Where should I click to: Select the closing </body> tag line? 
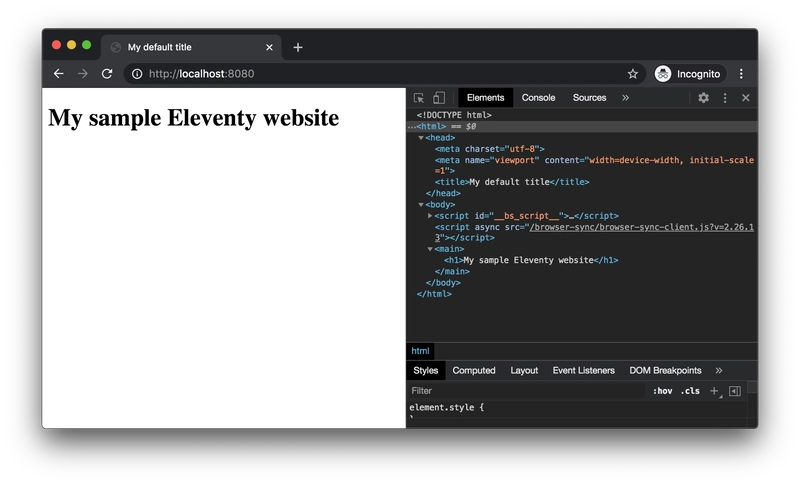[x=443, y=283]
